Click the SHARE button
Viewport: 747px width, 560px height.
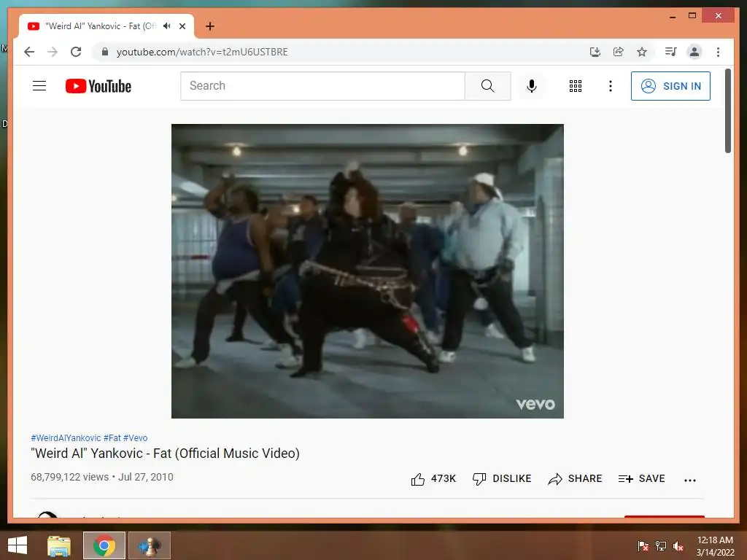pyautogui.click(x=575, y=478)
